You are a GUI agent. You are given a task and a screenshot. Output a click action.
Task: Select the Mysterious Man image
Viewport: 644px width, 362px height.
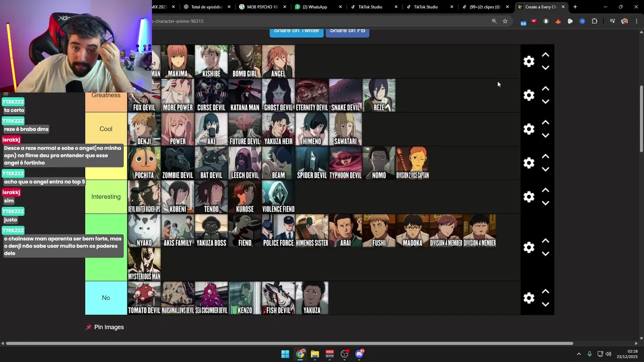[x=144, y=264]
